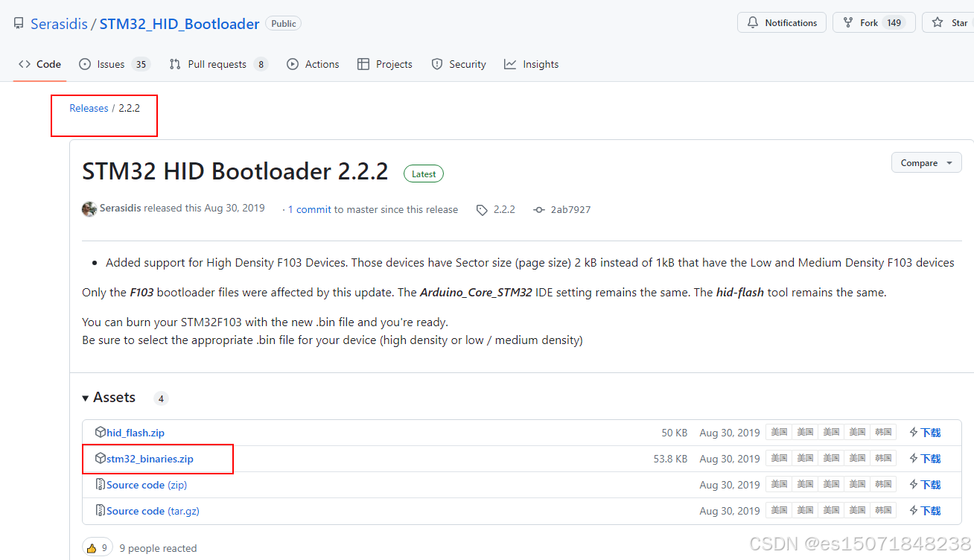Collapse the Assets section triangle
The width and height of the screenshot is (974, 560).
[86, 398]
